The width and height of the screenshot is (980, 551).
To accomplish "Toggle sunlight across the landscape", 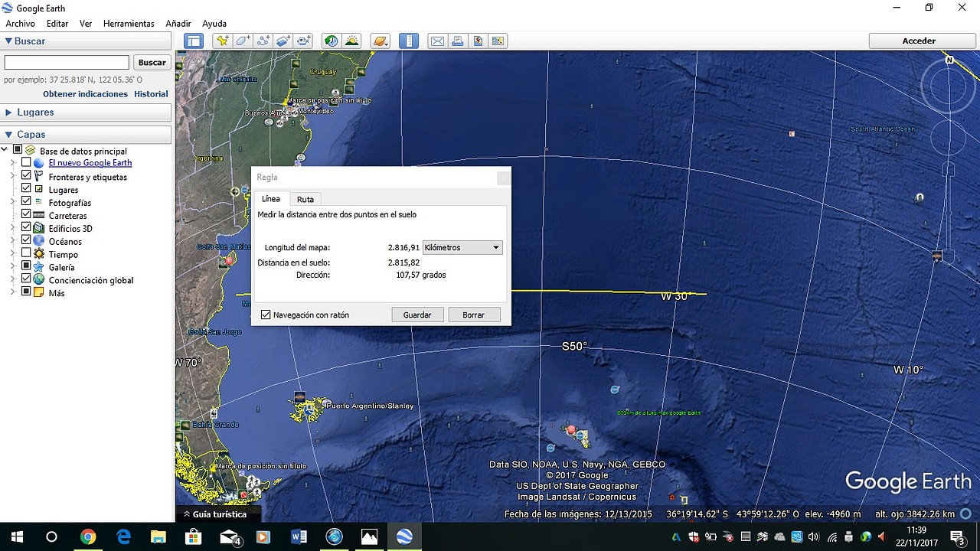I will click(352, 41).
